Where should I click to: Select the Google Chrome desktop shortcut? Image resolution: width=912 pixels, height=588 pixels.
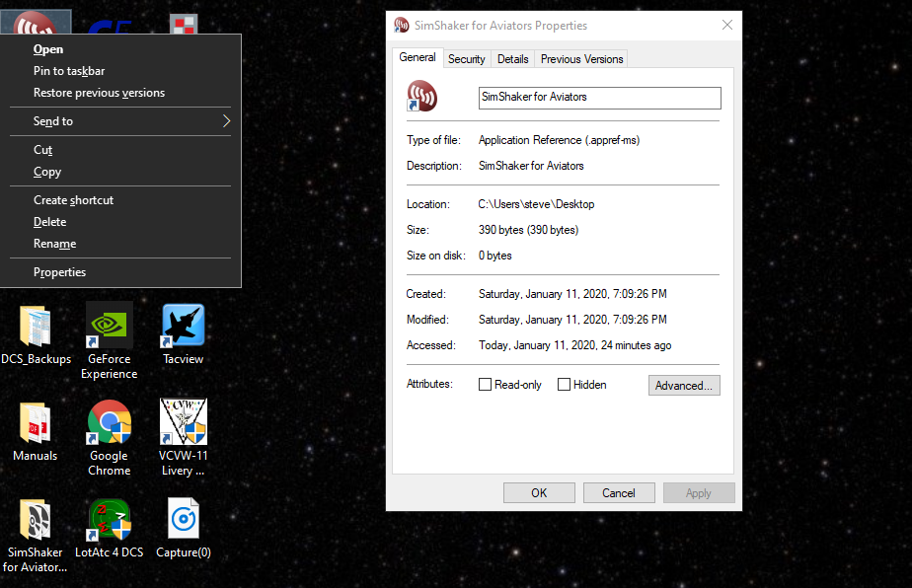point(110,422)
